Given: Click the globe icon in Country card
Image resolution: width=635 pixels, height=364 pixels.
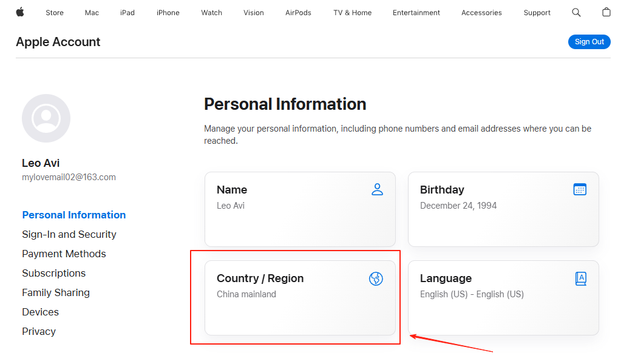Looking at the screenshot, I should pos(376,278).
